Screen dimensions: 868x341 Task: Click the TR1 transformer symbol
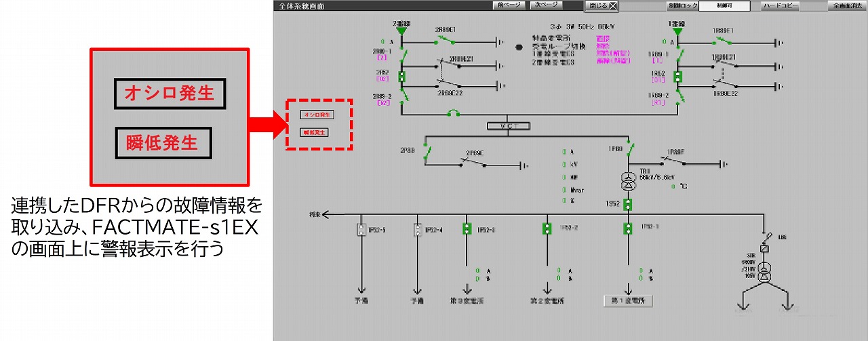pos(628,181)
